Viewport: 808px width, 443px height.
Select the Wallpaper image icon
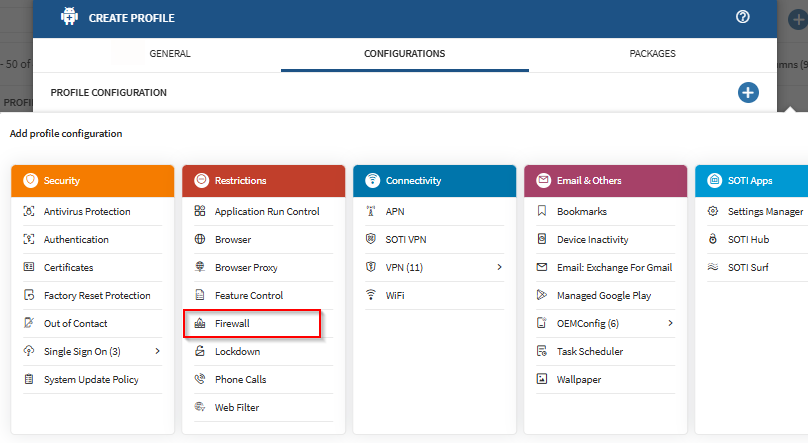point(542,380)
